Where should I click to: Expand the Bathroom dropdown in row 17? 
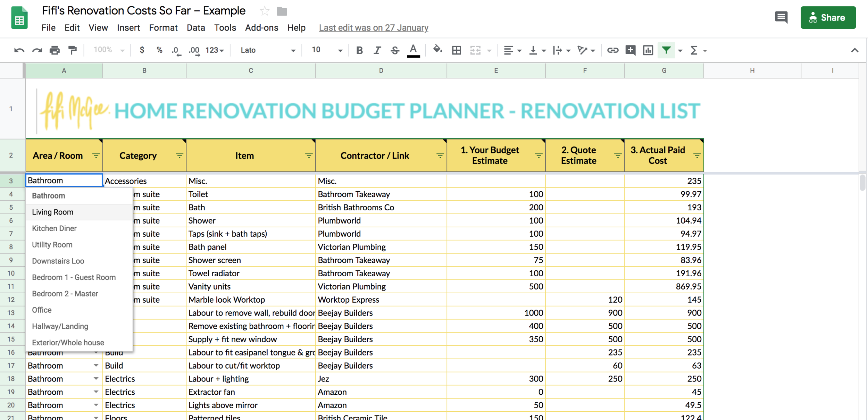[x=96, y=366]
